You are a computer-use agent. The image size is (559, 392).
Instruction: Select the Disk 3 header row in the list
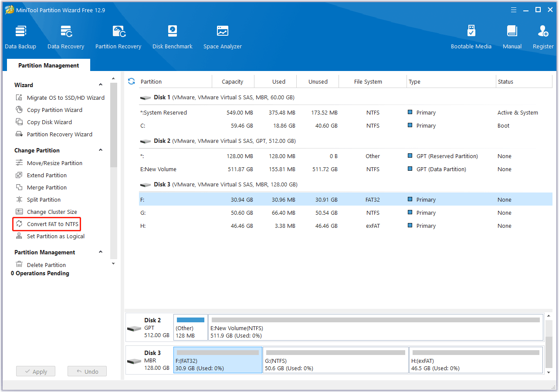tap(346, 185)
